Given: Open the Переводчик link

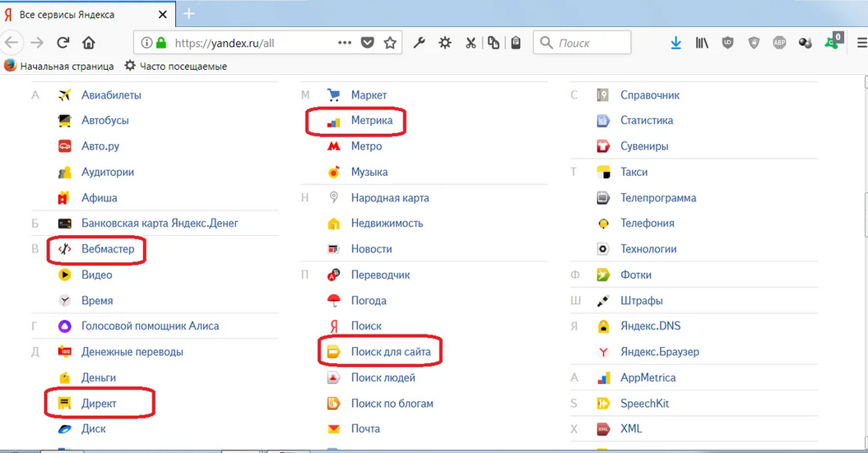Looking at the screenshot, I should pos(381,275).
